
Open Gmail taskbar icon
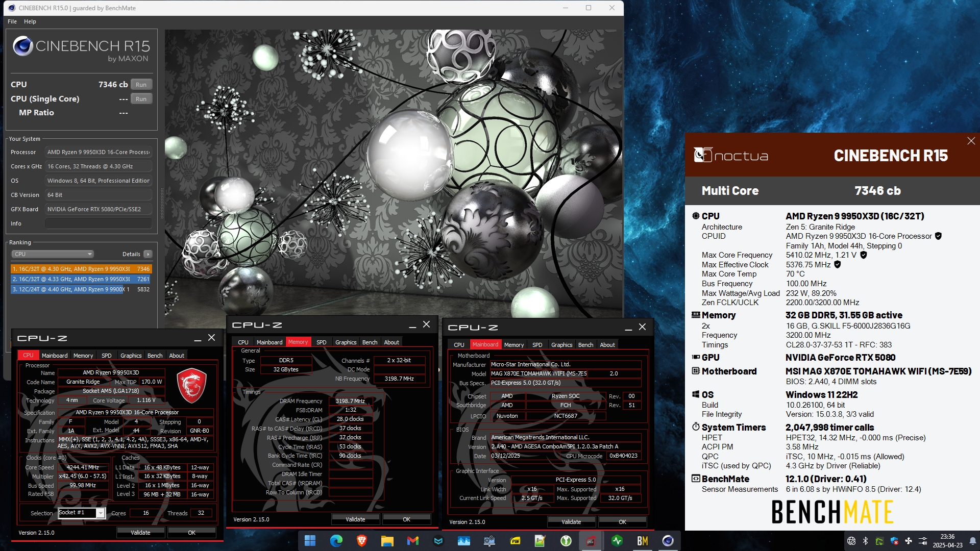[x=412, y=541]
